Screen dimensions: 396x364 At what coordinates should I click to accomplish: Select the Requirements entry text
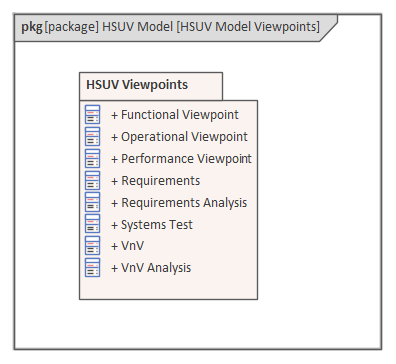click(156, 181)
